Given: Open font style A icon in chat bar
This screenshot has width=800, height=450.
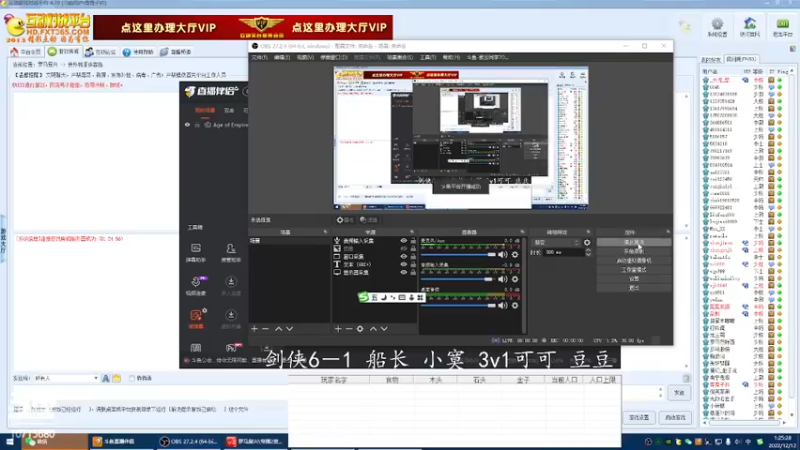Looking at the screenshot, I should click(106, 378).
